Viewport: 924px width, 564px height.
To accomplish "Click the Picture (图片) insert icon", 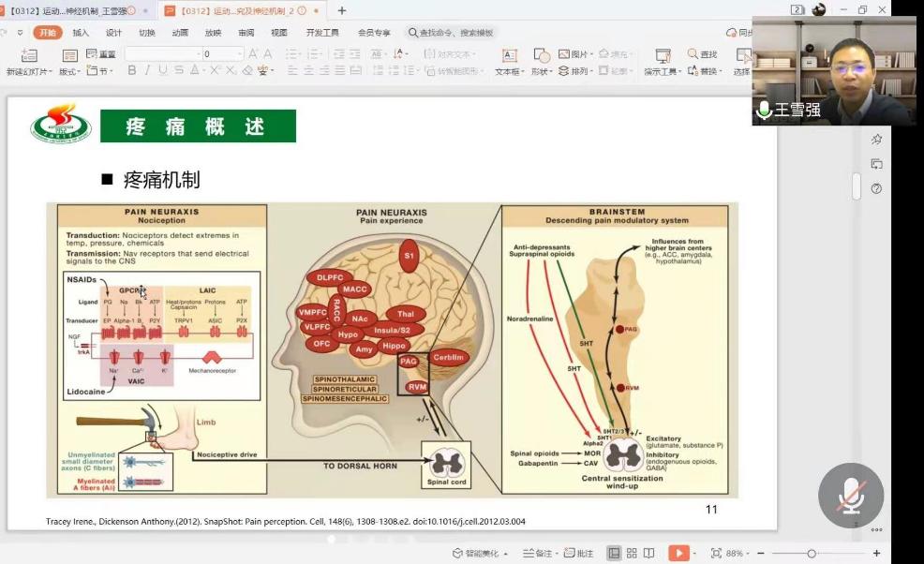I will tap(564, 54).
